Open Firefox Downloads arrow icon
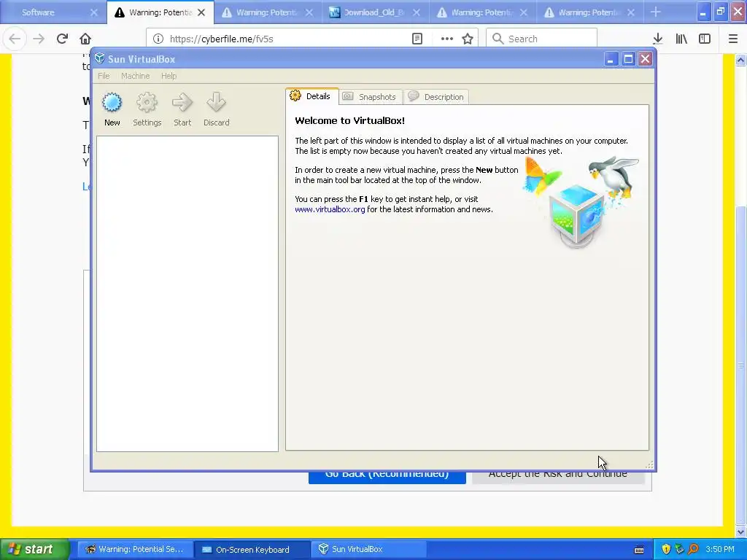Viewport: 747px width, 560px height. click(x=658, y=39)
